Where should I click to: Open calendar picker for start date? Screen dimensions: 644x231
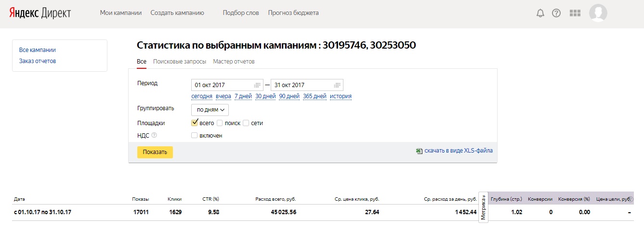[257, 85]
